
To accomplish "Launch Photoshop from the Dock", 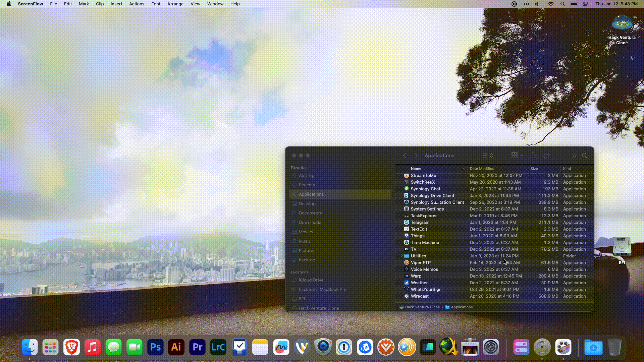I will [155, 347].
